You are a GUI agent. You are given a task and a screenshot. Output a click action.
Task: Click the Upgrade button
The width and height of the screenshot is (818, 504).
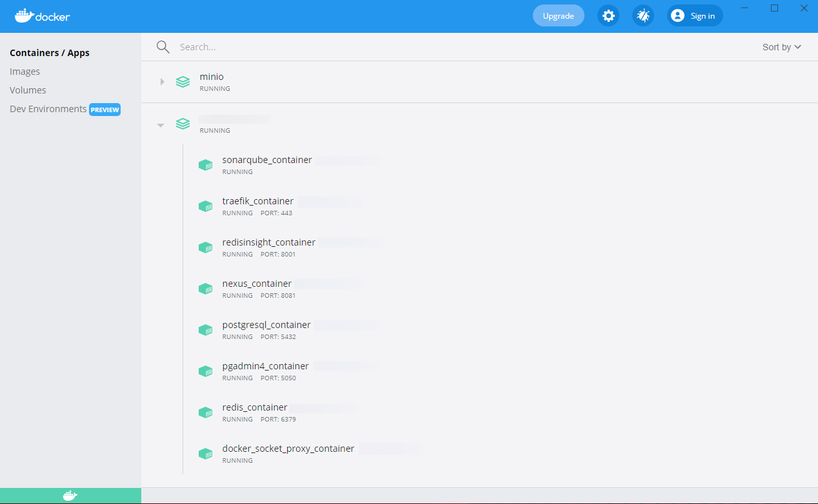click(559, 16)
